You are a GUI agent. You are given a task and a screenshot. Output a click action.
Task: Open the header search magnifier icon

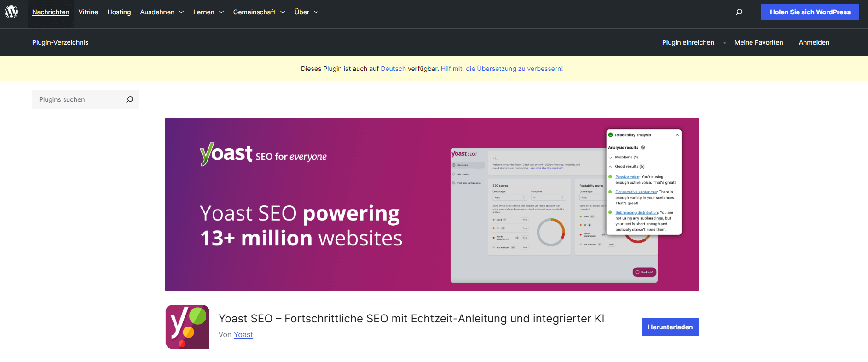coord(739,12)
